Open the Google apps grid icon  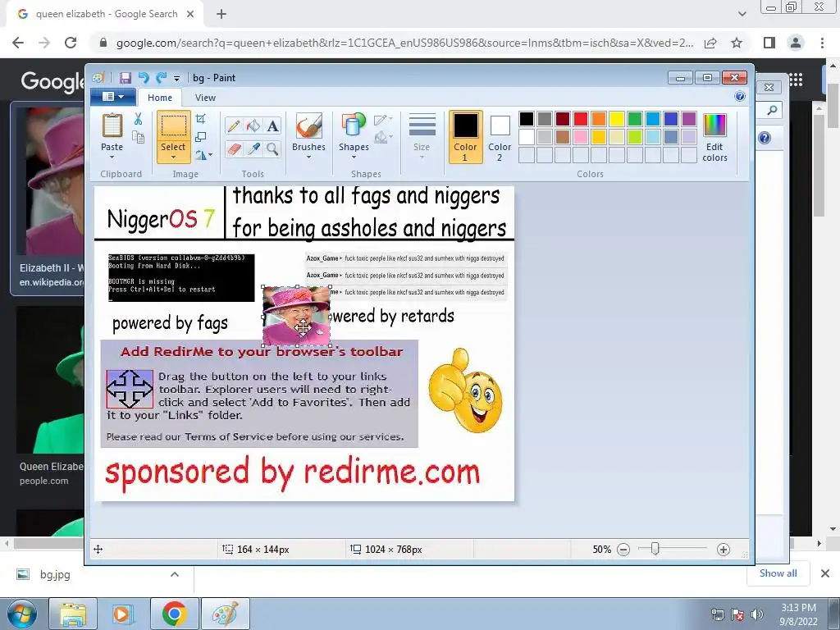[x=796, y=80]
